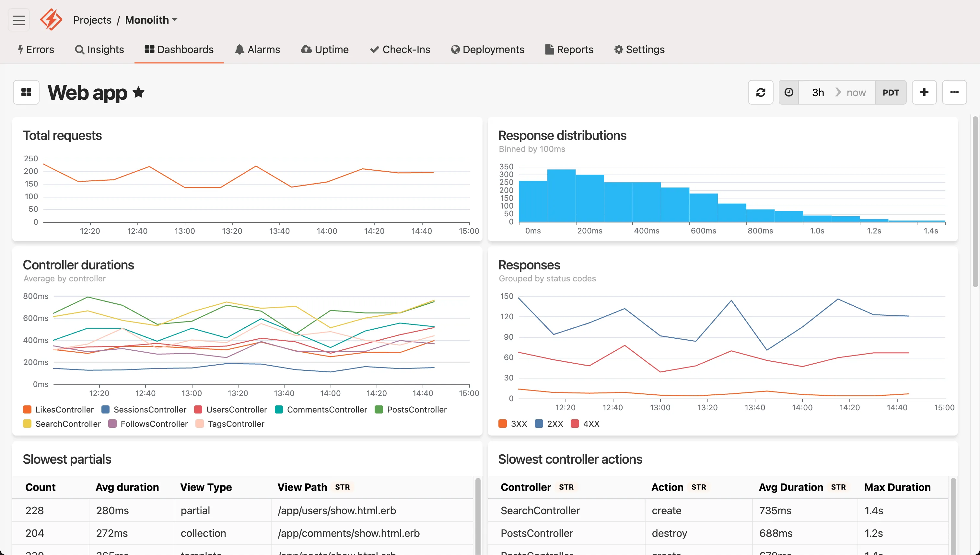Open the Monolith project dropdown
This screenshot has width=980, height=555.
point(151,20)
